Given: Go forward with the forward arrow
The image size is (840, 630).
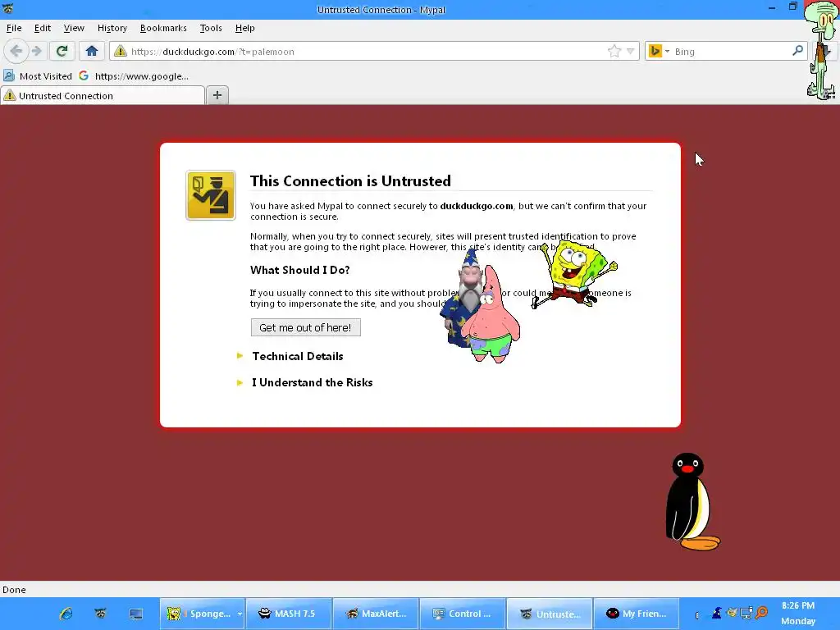Looking at the screenshot, I should click(x=36, y=52).
